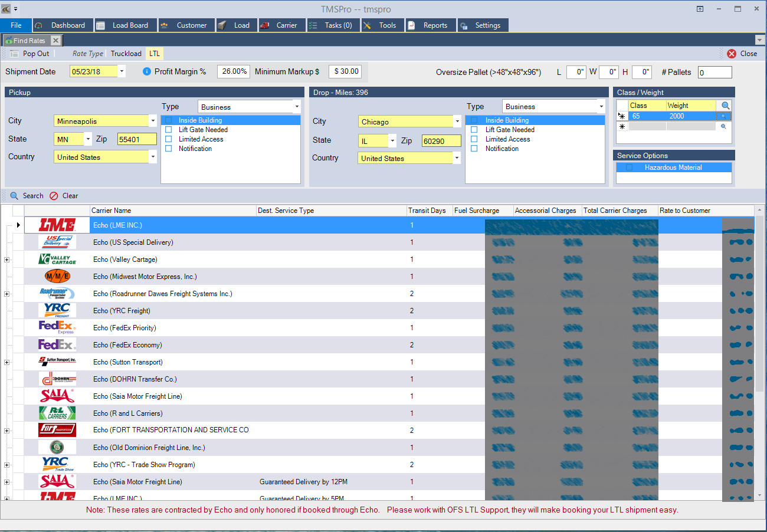Image resolution: width=767 pixels, height=532 pixels.
Task: Sort by Rate to Customer column
Action: point(706,211)
